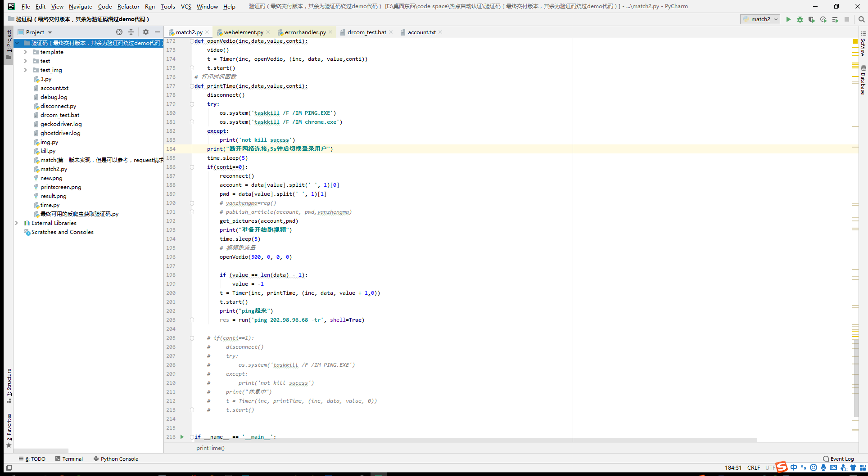Screen dimensions: 868x476
Task: Open the VCS menu
Action: pyautogui.click(x=186, y=6)
